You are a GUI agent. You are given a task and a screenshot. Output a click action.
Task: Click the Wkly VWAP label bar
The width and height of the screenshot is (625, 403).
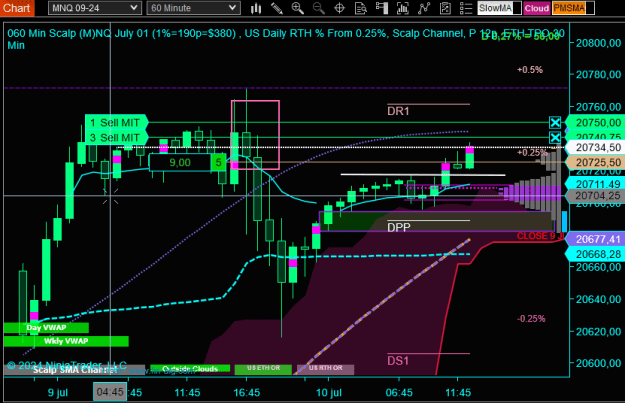pyautogui.click(x=66, y=341)
